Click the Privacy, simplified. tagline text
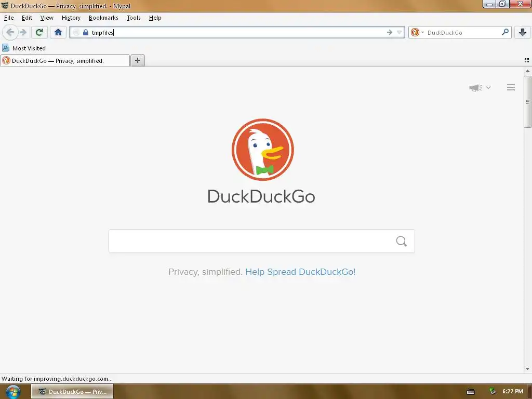Screen dimensions: 532x399 click(205, 272)
